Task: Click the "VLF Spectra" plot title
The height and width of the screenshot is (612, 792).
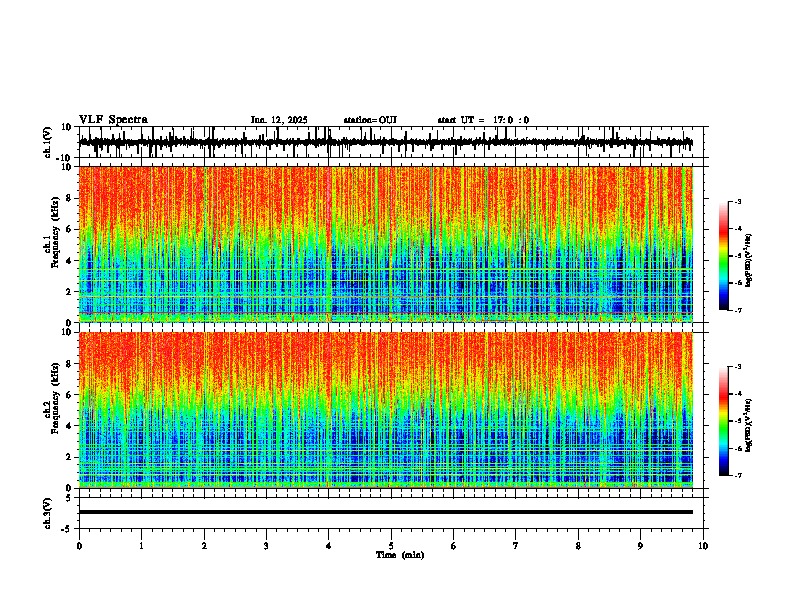Action: (113, 120)
